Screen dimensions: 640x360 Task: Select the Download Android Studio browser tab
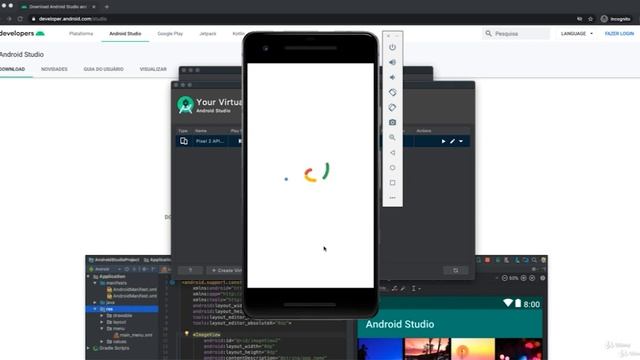(x=57, y=7)
